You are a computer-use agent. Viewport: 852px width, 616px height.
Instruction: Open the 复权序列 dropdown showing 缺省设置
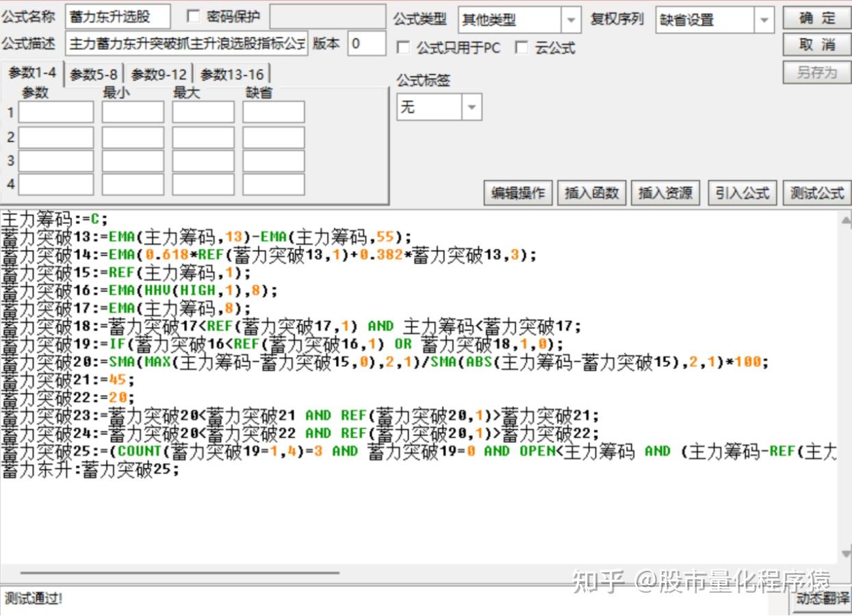pyautogui.click(x=715, y=20)
